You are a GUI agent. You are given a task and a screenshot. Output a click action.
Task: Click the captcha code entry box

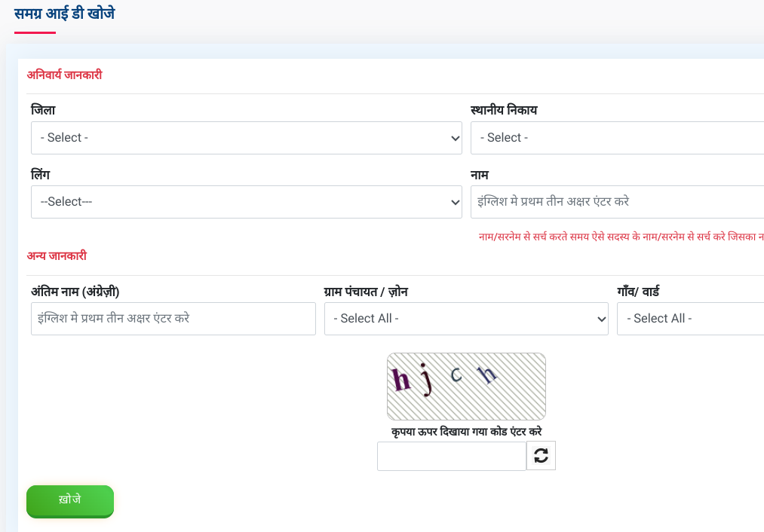coord(452,456)
